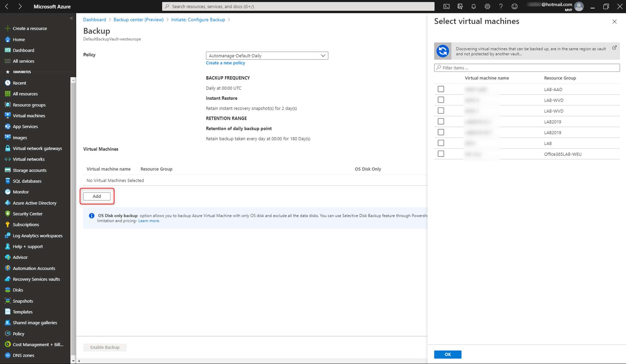Click the Add virtual machines button

pos(97,196)
